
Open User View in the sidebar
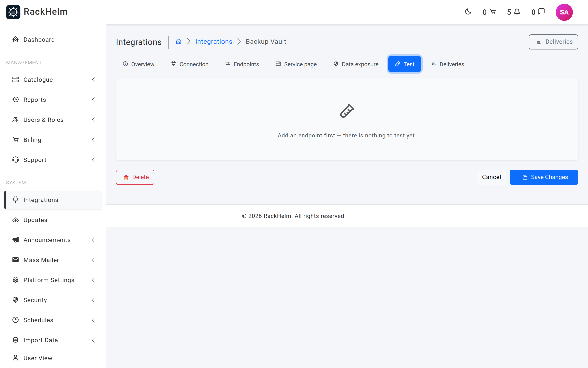click(53, 358)
